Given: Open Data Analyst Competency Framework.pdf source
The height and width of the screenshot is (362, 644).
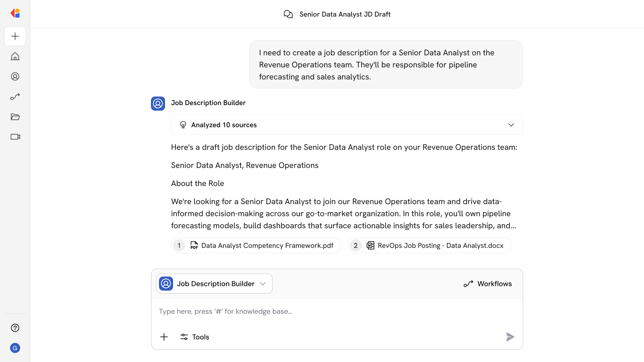Looking at the screenshot, I should click(257, 245).
